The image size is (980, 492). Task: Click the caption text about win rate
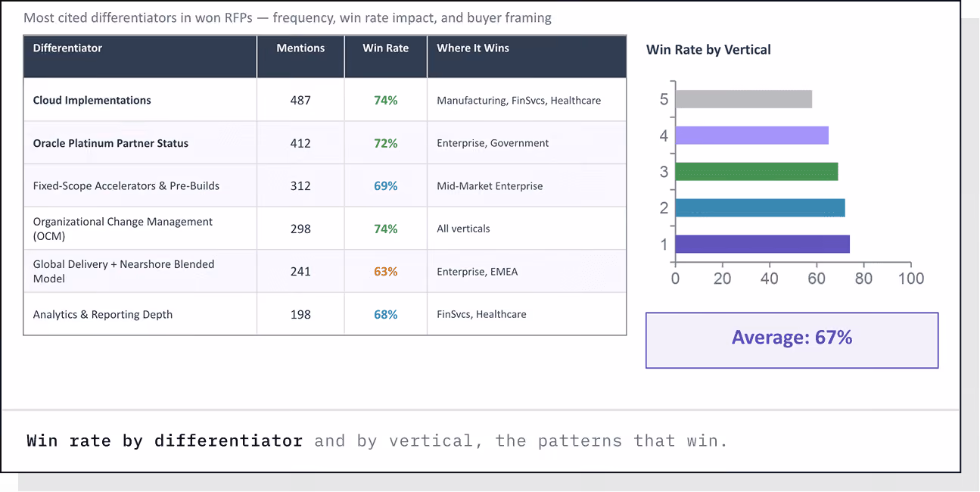click(x=377, y=441)
